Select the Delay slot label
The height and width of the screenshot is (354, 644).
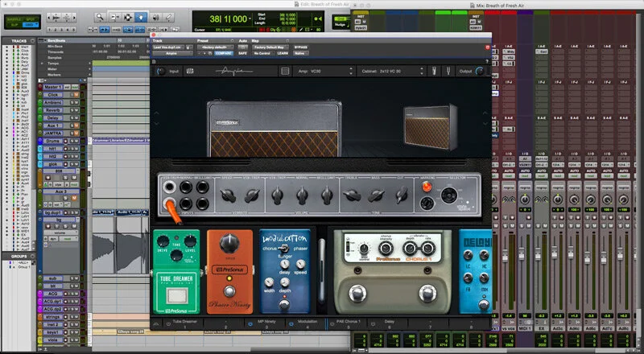click(x=389, y=322)
